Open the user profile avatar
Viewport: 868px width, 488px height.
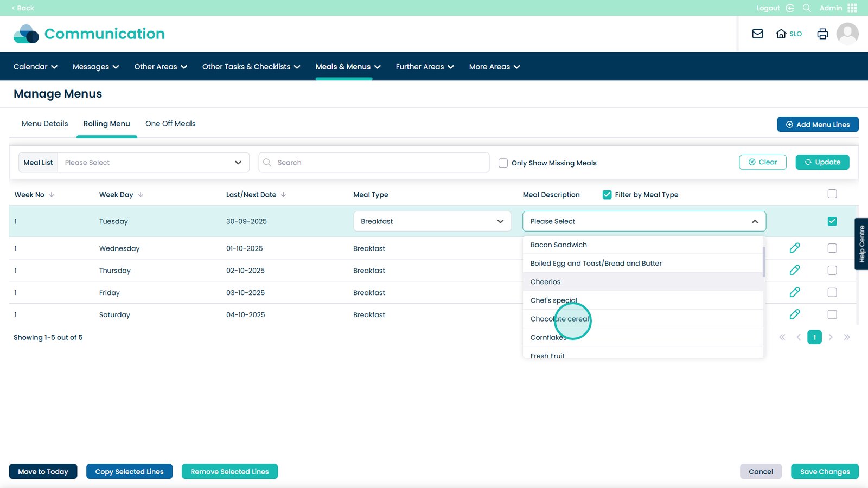tap(847, 34)
